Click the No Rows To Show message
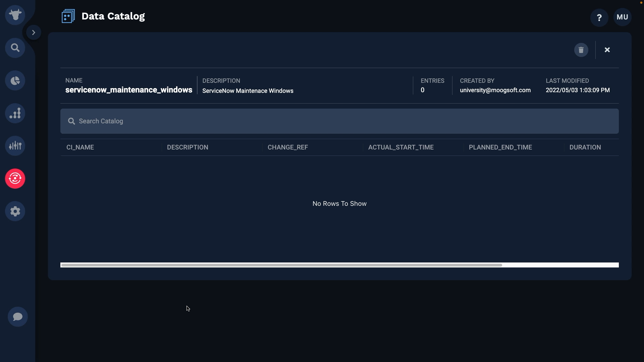The image size is (644, 362). coord(339,204)
